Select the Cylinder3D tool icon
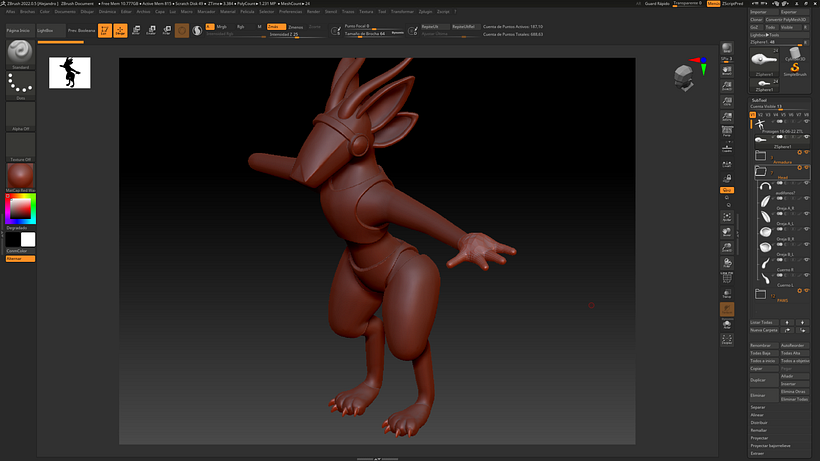Screen dimensions: 820x461 [x=795, y=54]
